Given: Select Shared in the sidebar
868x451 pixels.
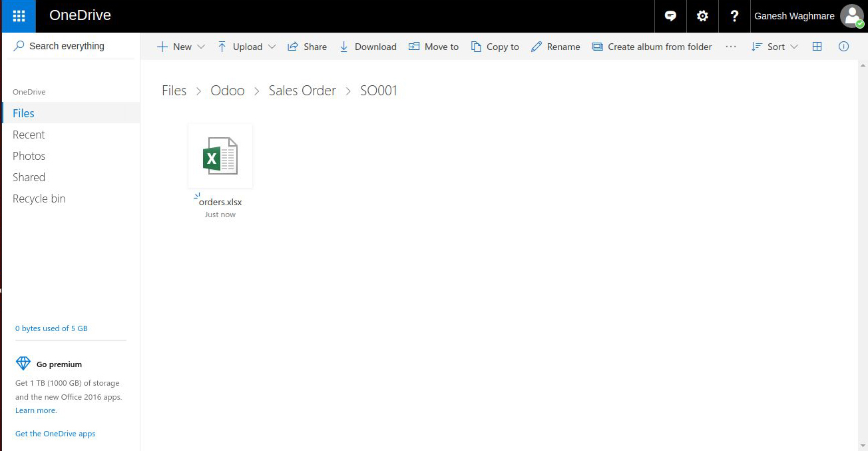Looking at the screenshot, I should pyautogui.click(x=71, y=177).
